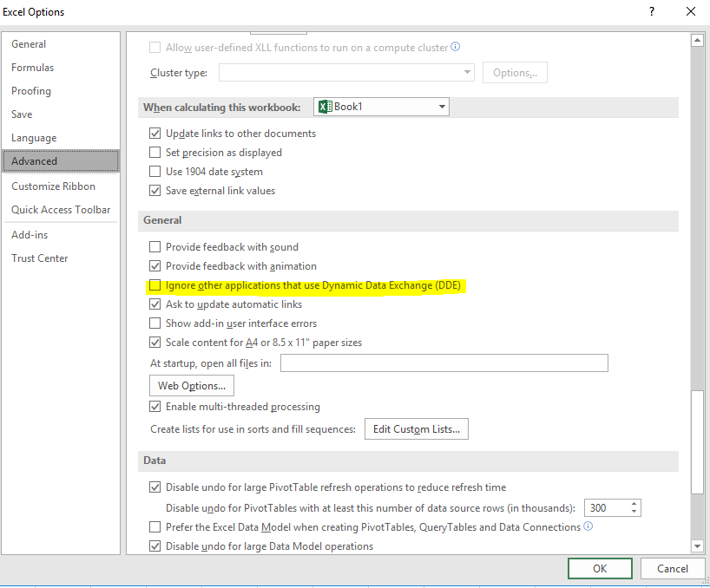The height and width of the screenshot is (588, 710).
Task: Toggle Save external link values
Action: [154, 191]
